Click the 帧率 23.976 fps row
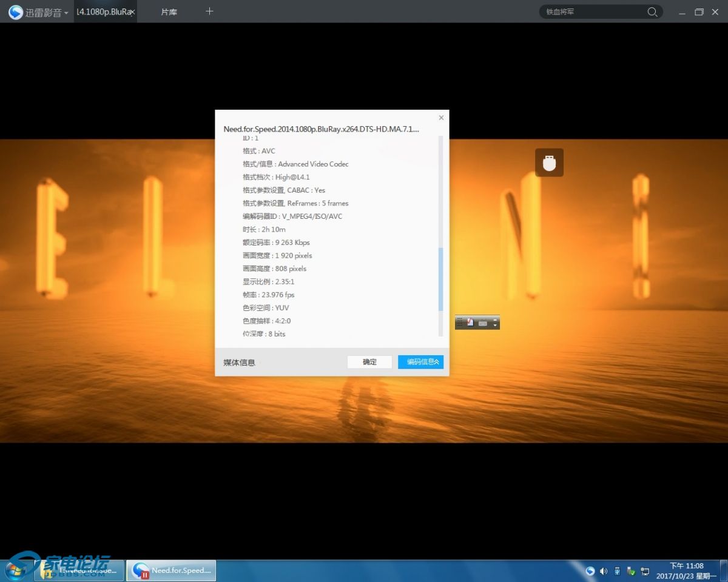This screenshot has height=582, width=728. pyautogui.click(x=268, y=295)
